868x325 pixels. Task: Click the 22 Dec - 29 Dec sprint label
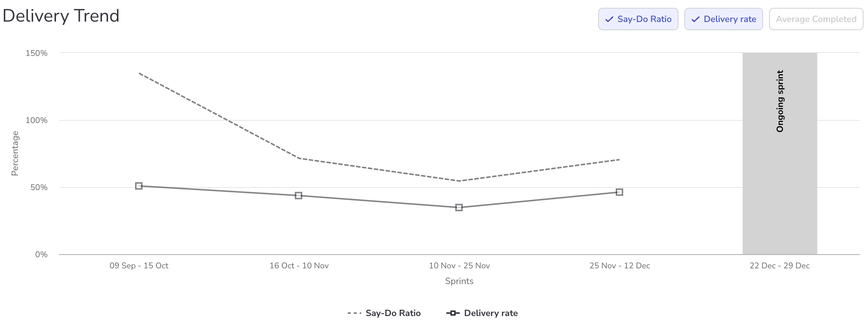tap(780, 266)
